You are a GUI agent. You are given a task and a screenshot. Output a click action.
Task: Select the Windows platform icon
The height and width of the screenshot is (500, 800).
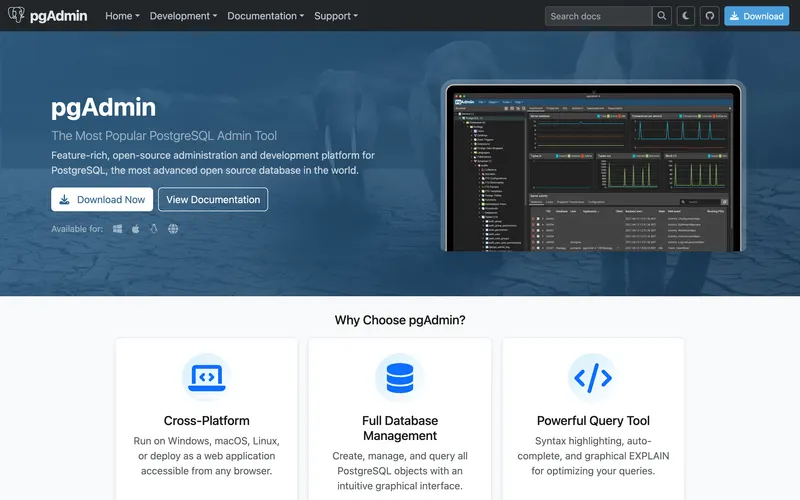(117, 229)
